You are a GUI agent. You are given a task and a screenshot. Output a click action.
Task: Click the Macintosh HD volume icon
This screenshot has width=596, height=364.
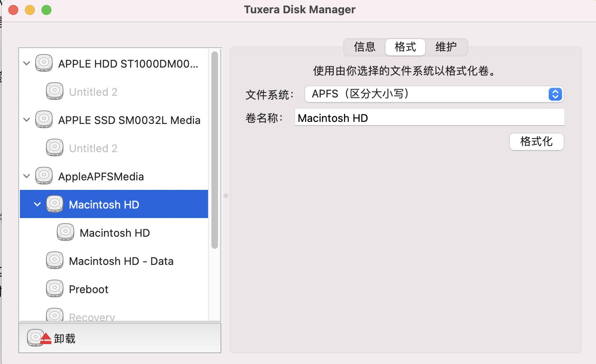[55, 204]
